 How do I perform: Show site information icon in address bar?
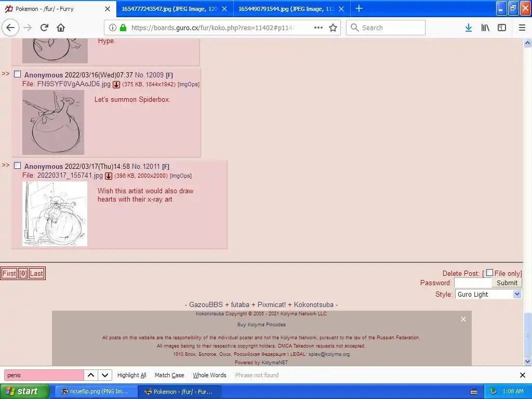[x=113, y=28]
